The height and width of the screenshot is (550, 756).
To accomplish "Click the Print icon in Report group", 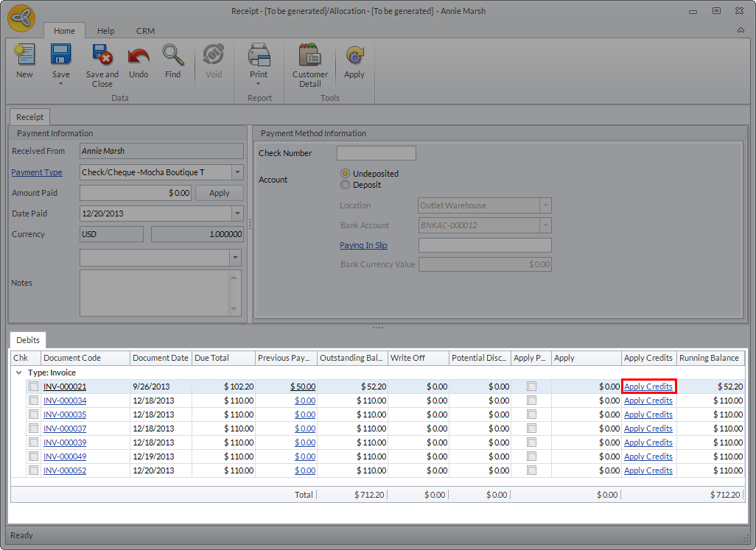I will (259, 57).
